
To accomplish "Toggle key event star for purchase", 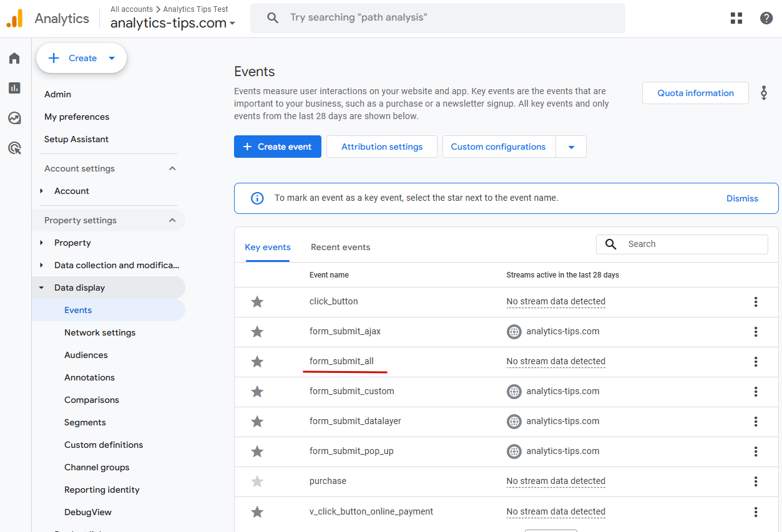I will tap(257, 481).
